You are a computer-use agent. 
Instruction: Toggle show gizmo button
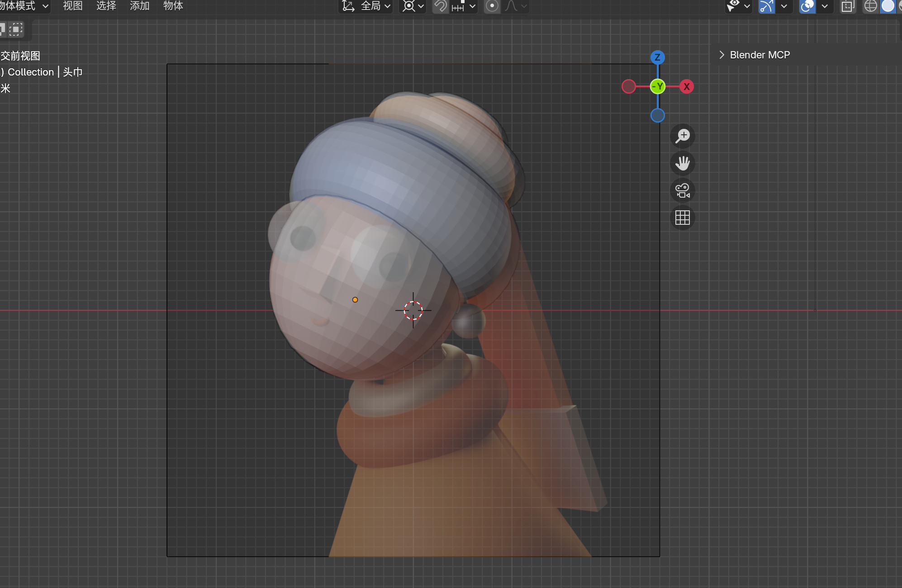pos(766,6)
